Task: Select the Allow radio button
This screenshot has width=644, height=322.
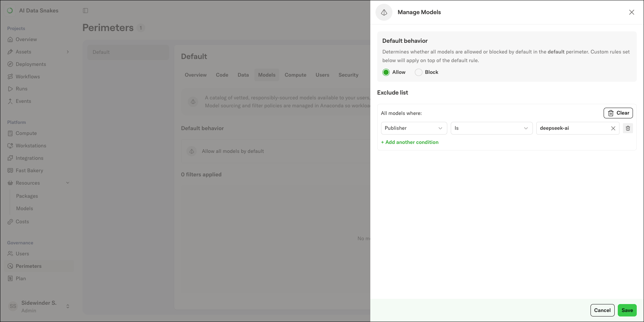Action: pos(386,72)
